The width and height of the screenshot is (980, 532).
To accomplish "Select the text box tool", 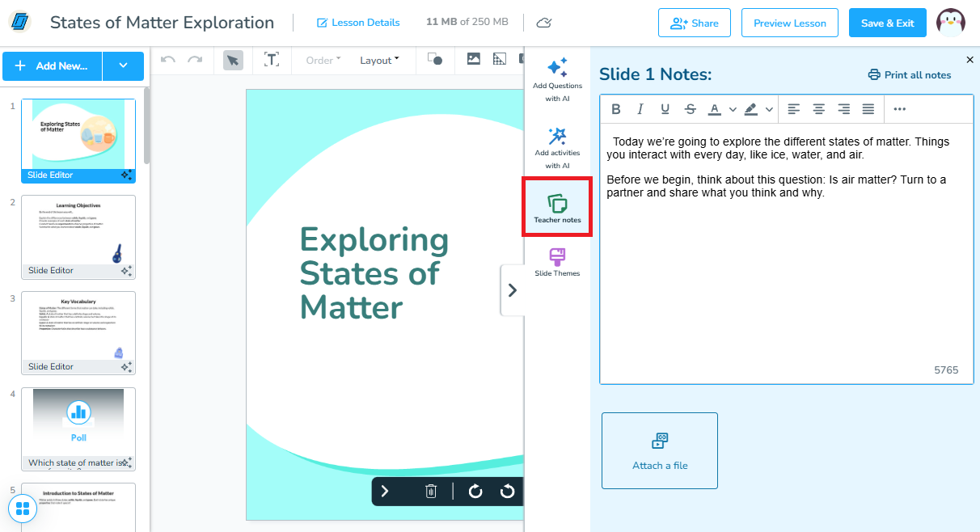I will 272,60.
